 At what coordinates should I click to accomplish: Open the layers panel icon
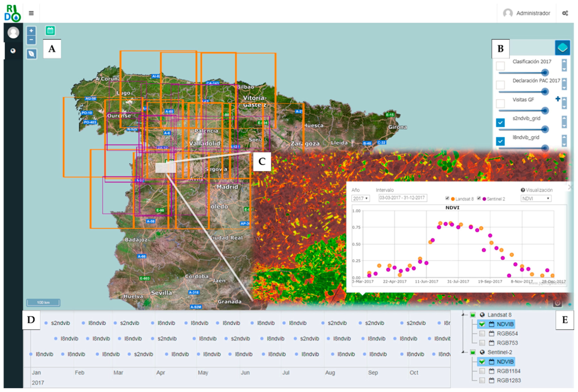[x=562, y=47]
